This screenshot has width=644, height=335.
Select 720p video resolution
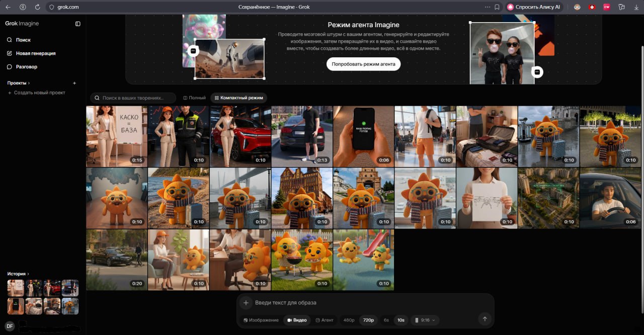369,320
